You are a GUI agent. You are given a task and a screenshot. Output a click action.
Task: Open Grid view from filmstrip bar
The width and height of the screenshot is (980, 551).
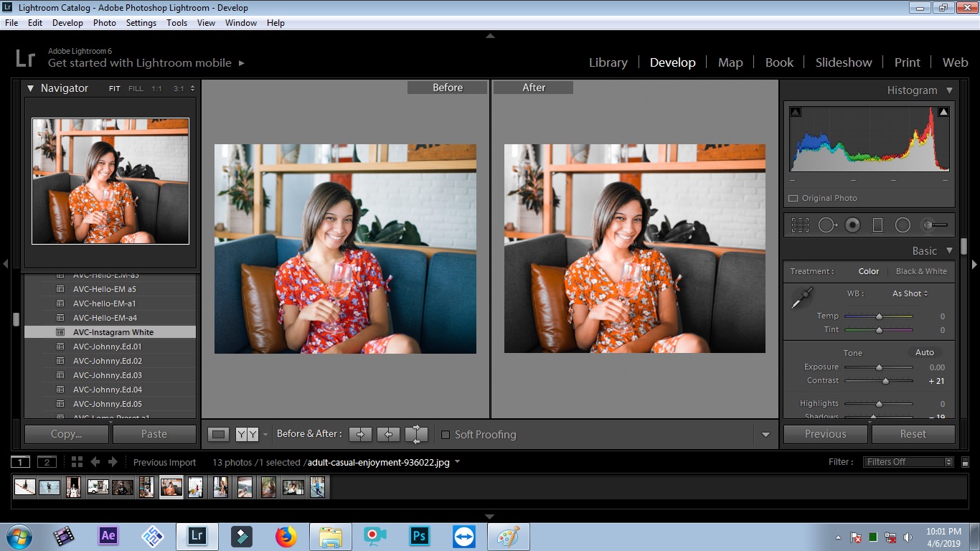click(77, 462)
